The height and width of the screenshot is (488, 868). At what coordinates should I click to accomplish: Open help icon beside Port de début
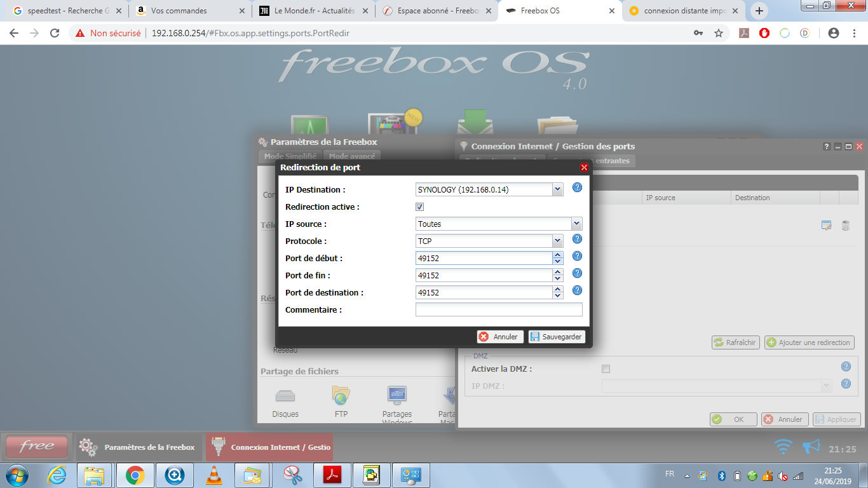tap(577, 256)
